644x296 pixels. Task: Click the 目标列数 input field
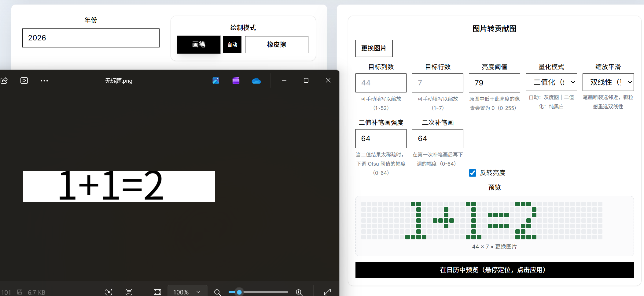(x=381, y=83)
